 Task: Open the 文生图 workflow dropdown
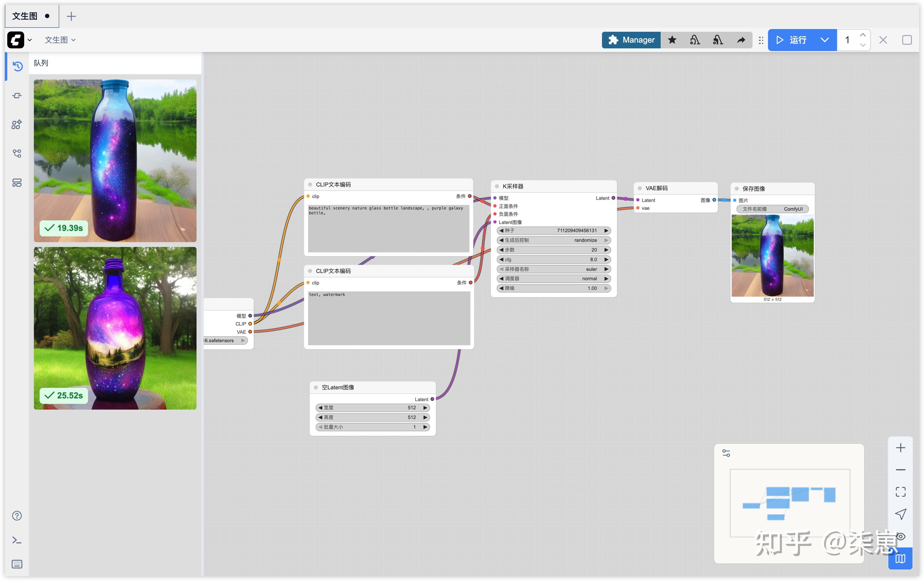coord(60,40)
